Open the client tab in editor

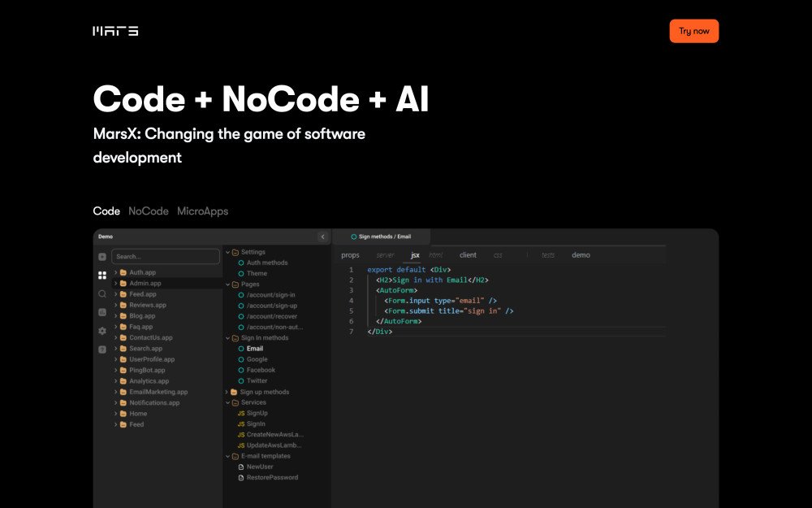click(x=468, y=255)
